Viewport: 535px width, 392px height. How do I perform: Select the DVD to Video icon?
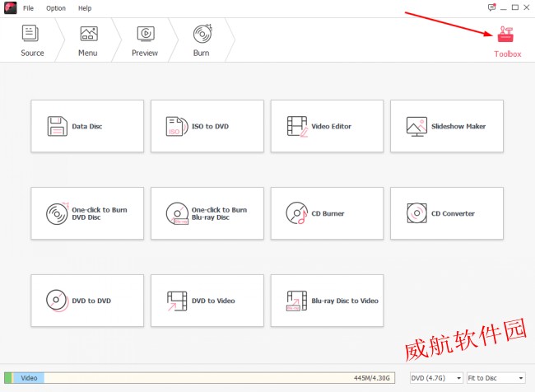click(177, 301)
